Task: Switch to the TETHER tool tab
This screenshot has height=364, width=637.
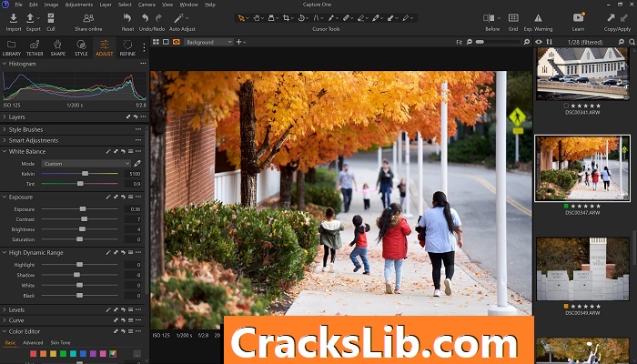Action: click(x=35, y=47)
